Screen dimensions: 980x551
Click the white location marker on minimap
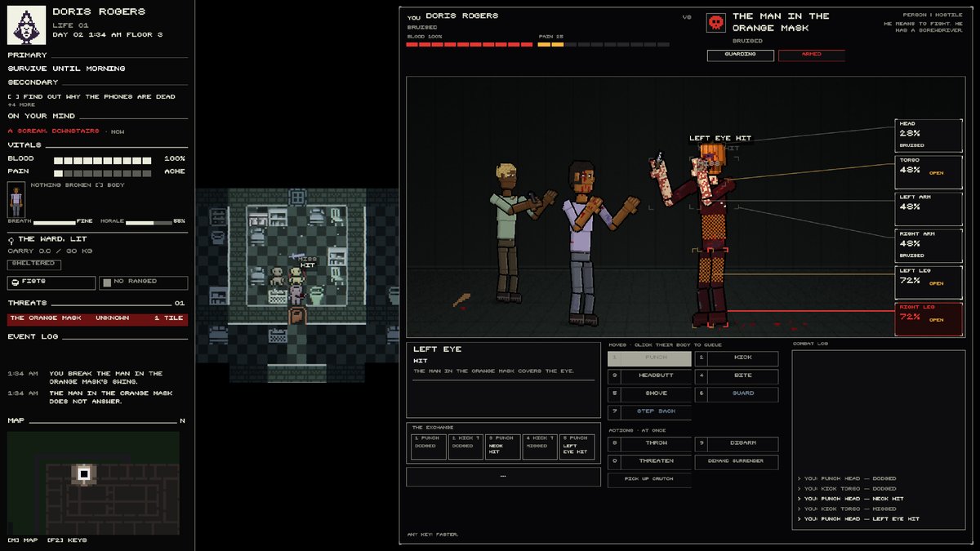[83, 473]
